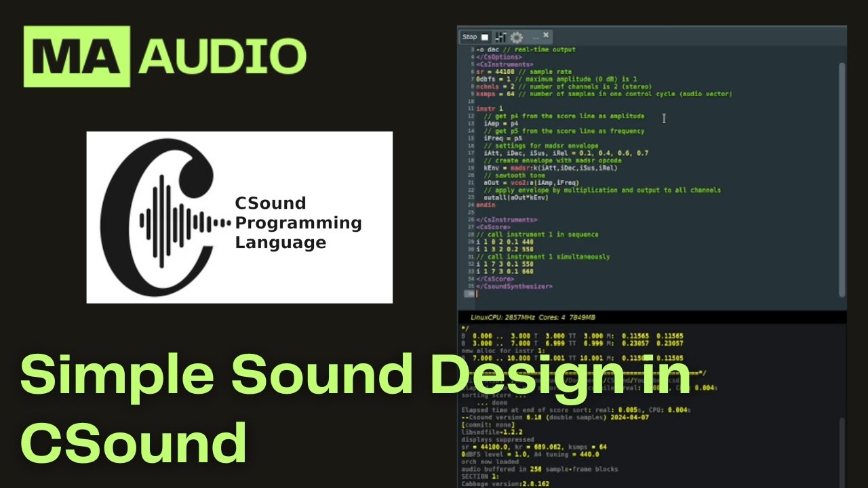This screenshot has height=488, width=868.
Task: Close the file tab with the X
Action: (546, 35)
